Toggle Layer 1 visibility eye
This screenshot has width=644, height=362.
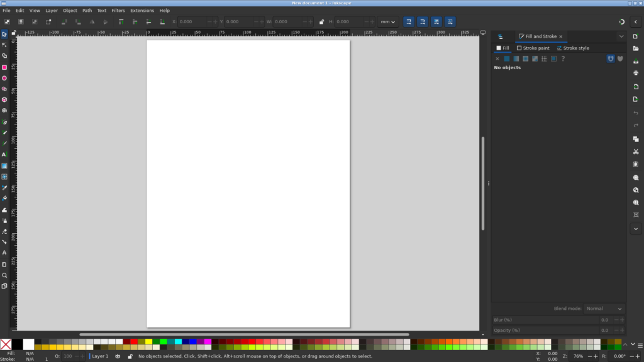point(118,356)
